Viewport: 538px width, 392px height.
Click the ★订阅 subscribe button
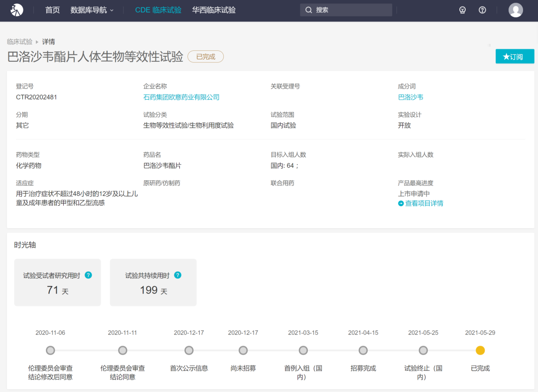[515, 56]
